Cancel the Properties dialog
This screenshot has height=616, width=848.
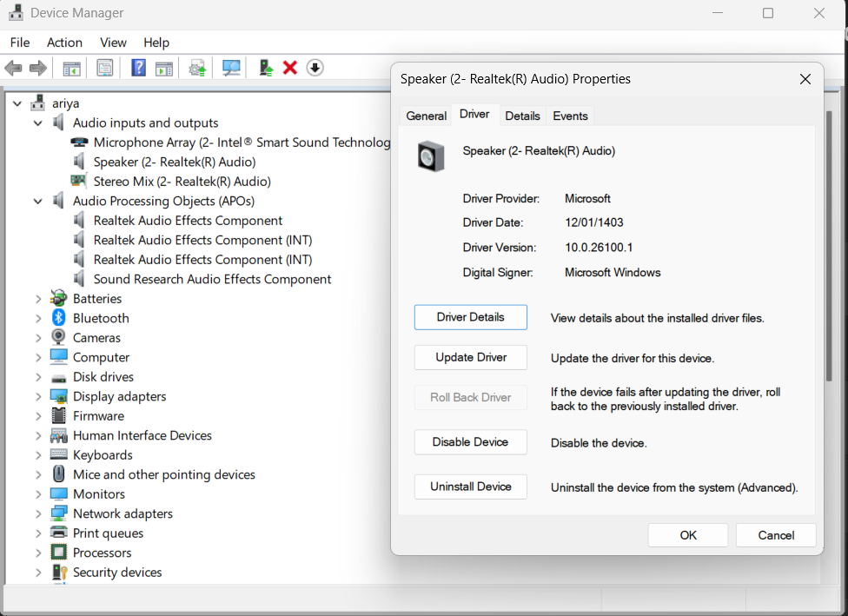point(776,535)
